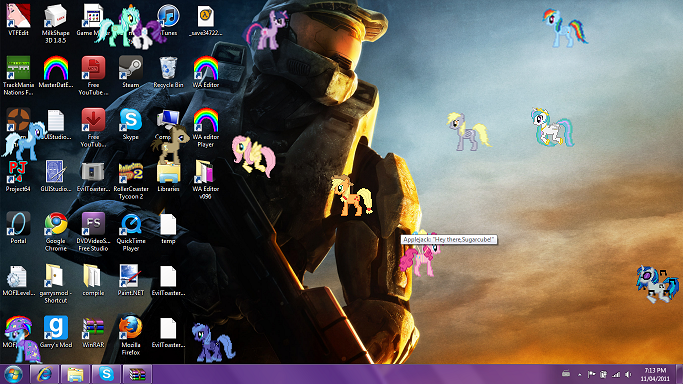Show hidden system tray icons
This screenshot has height=384, width=683.
580,374
